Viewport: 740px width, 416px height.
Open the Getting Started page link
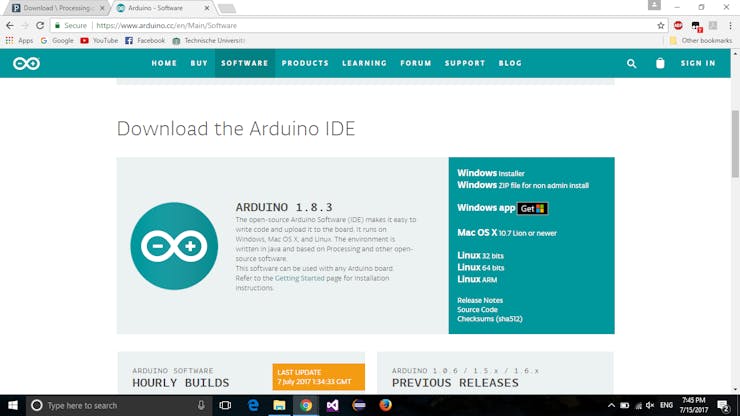tap(300, 278)
